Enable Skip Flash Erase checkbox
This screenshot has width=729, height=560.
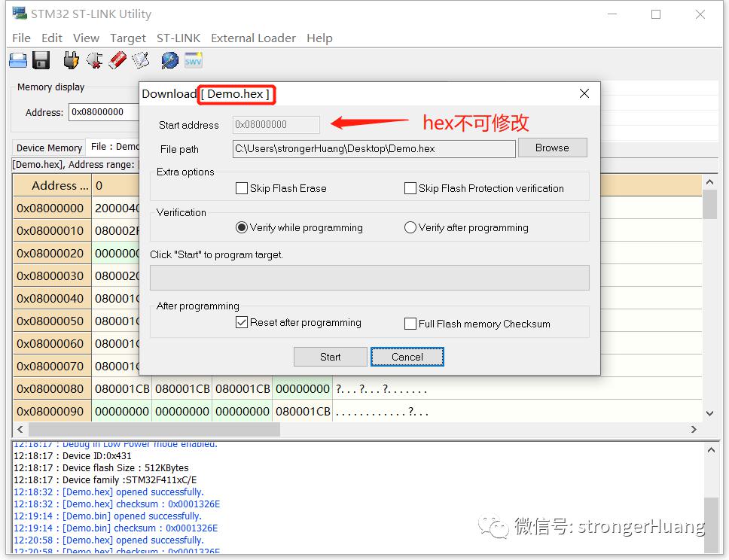click(x=241, y=188)
